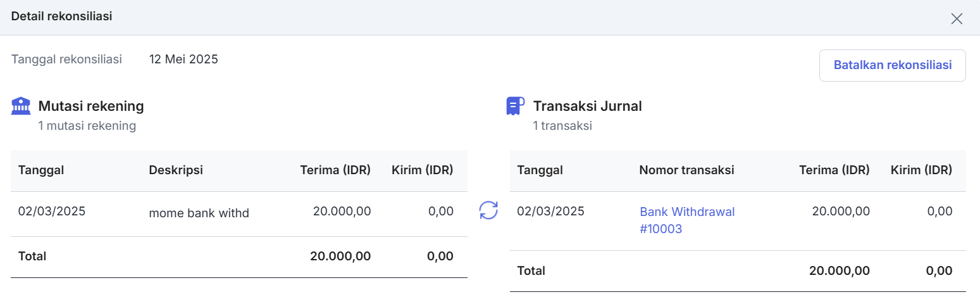
Task: Click the Nomor transaksi column header
Action: (x=686, y=170)
